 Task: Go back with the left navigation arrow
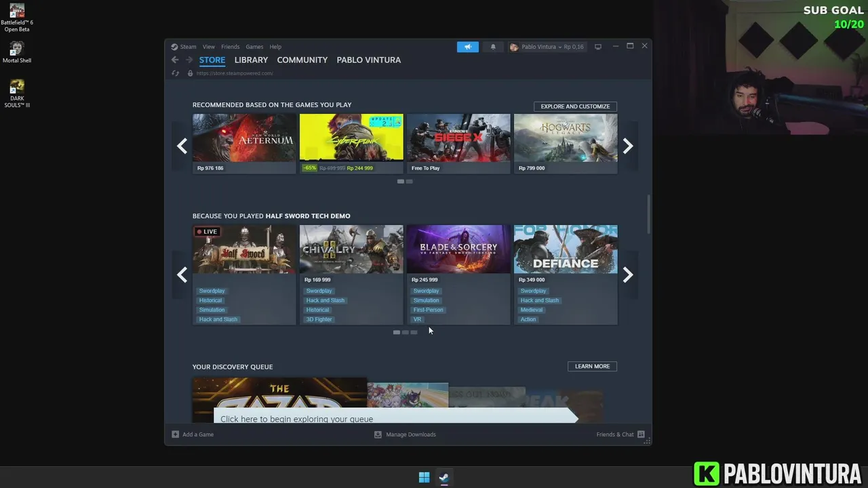click(175, 60)
